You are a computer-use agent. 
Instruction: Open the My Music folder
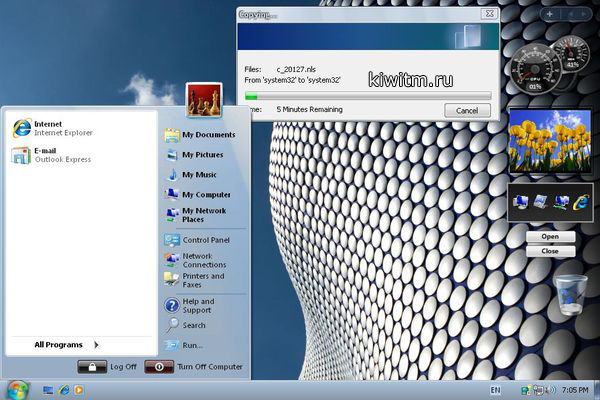[191, 175]
